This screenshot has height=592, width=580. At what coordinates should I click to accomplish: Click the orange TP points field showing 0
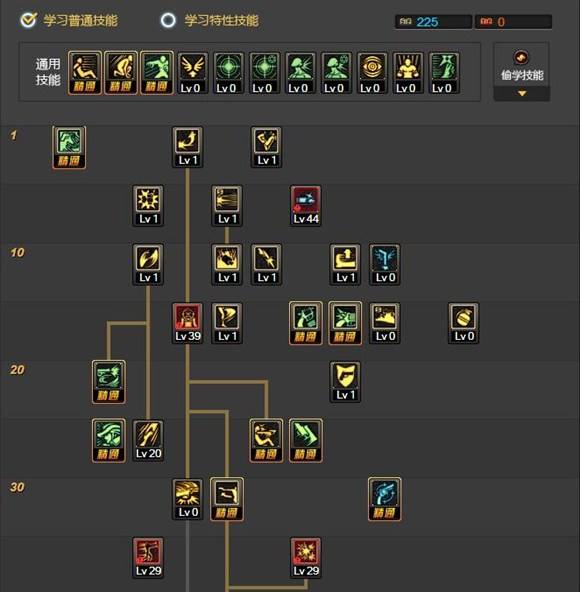pyautogui.click(x=514, y=22)
